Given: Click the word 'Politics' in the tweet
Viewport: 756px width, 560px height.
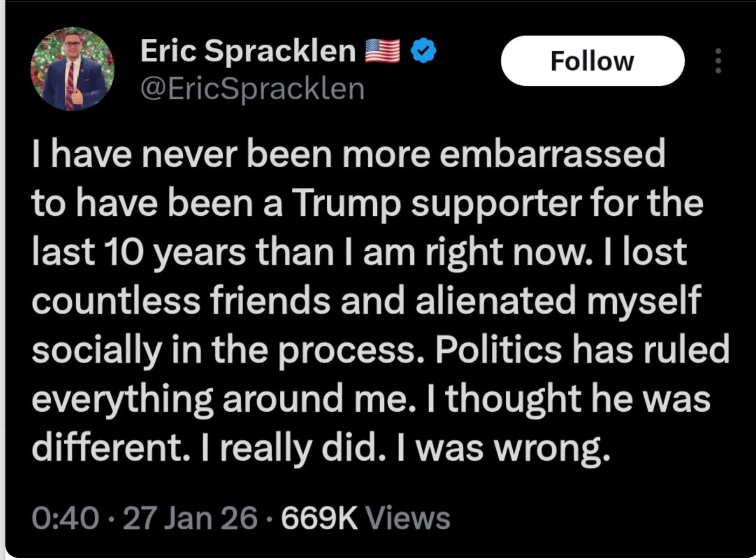Looking at the screenshot, I should click(498, 349).
